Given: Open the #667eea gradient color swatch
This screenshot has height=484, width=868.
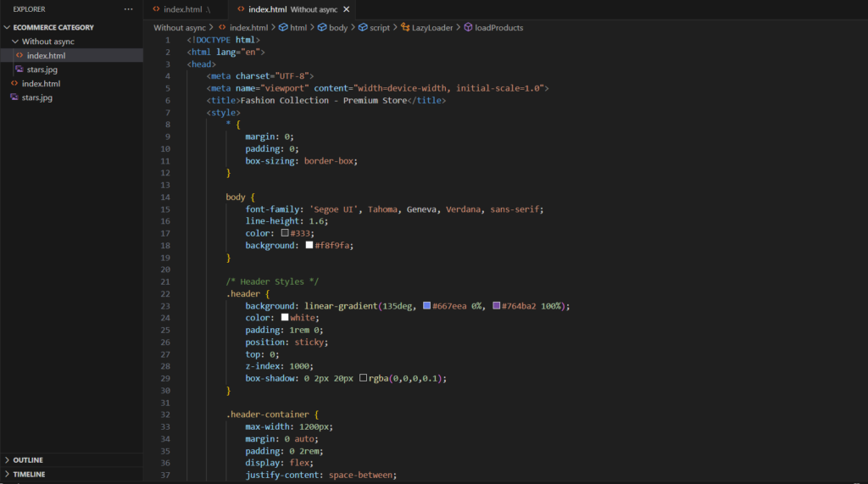Looking at the screenshot, I should tap(426, 305).
